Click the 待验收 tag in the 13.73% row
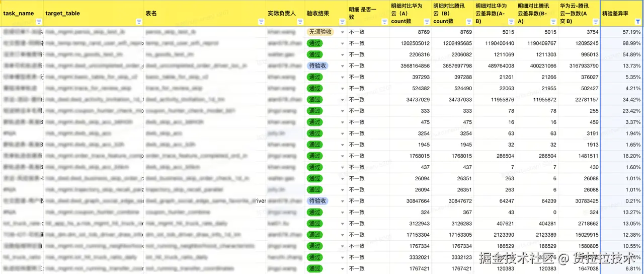Screen dimensions: 644x274 pos(317,66)
